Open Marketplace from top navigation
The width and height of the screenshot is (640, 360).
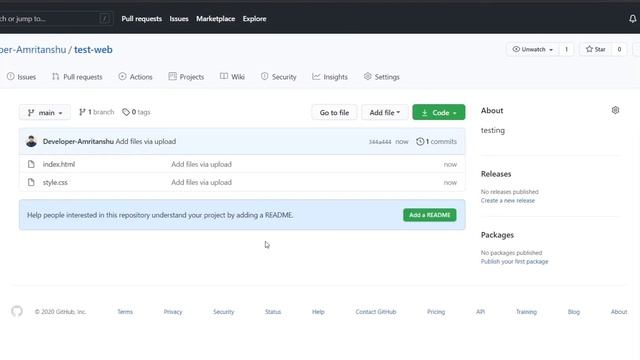click(x=216, y=19)
